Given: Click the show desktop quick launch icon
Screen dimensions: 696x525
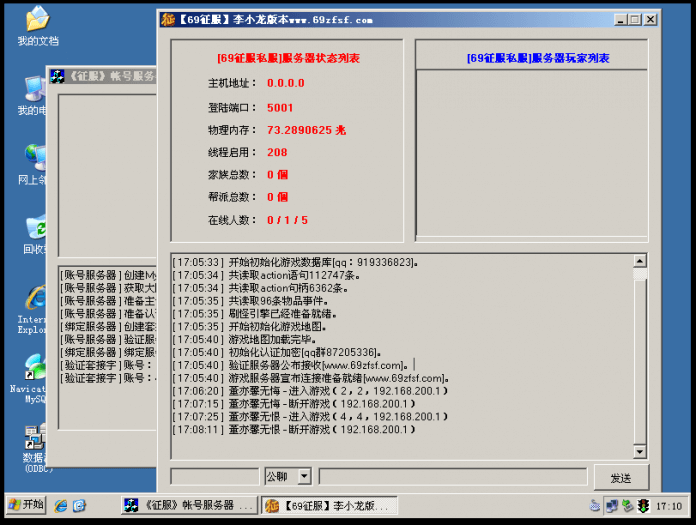Looking at the screenshot, I should (79, 506).
